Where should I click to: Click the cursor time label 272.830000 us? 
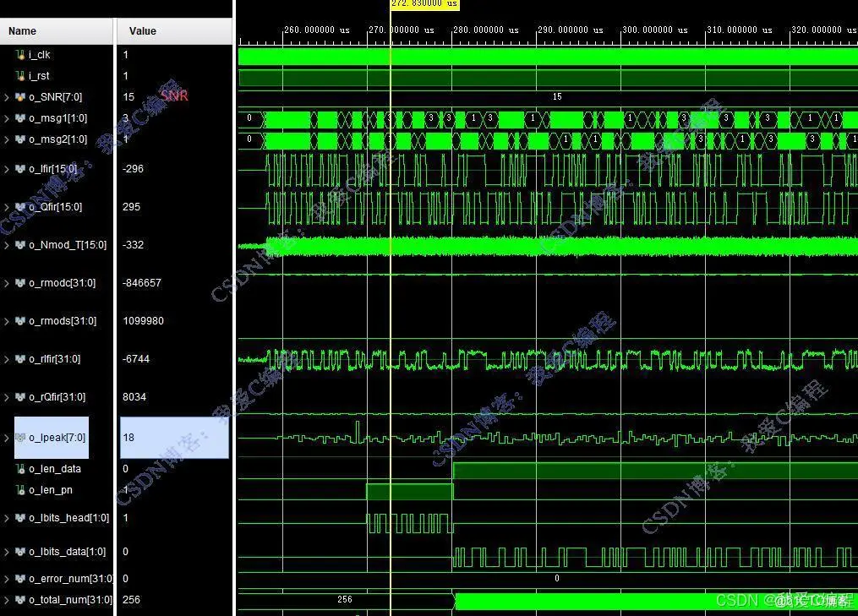(x=424, y=4)
